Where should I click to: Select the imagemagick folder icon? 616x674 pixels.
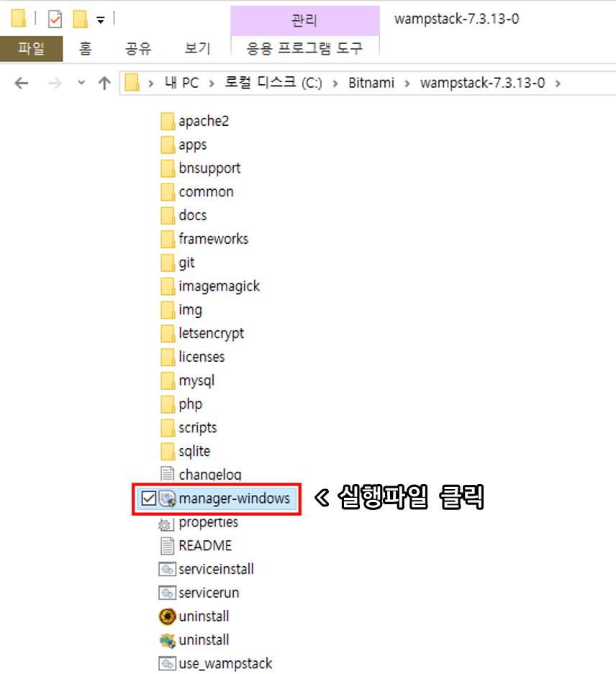168,287
